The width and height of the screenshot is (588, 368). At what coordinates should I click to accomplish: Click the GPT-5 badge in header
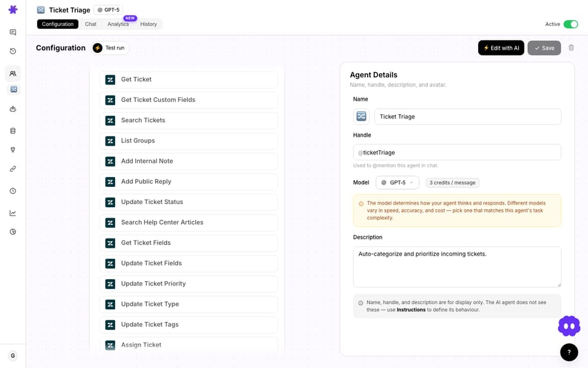click(x=108, y=10)
